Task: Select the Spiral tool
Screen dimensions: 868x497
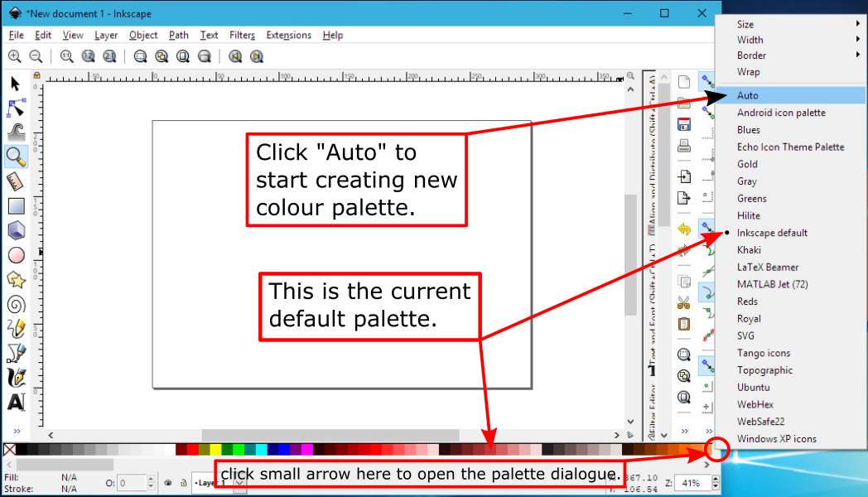Action: point(16,304)
